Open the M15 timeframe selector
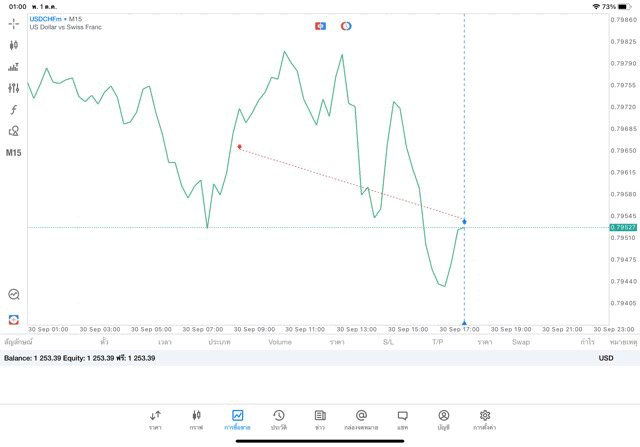This screenshot has width=640, height=447. coord(14,153)
